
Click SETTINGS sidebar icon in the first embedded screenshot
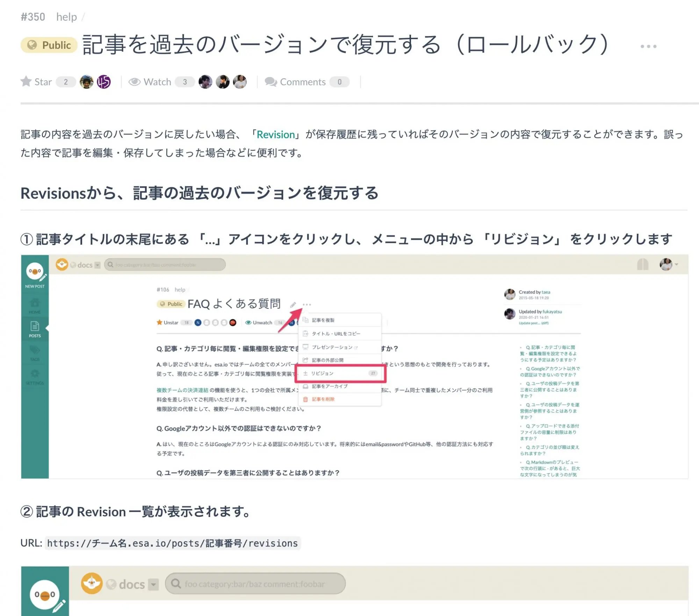coord(35,377)
